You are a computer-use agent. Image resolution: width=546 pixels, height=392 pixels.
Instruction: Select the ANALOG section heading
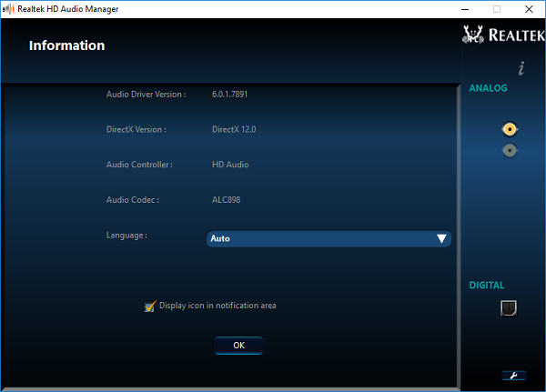click(488, 88)
